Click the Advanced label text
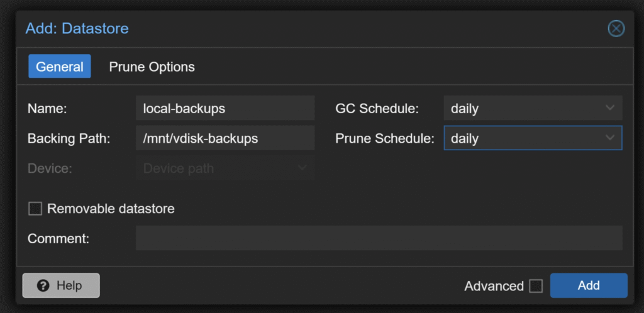644x313 pixels. point(494,286)
